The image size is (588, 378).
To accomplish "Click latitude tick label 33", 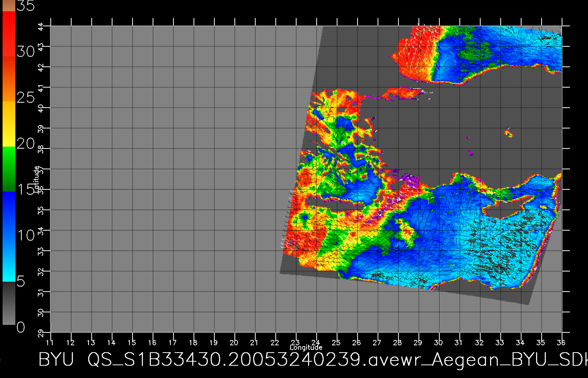I will coord(41,252).
